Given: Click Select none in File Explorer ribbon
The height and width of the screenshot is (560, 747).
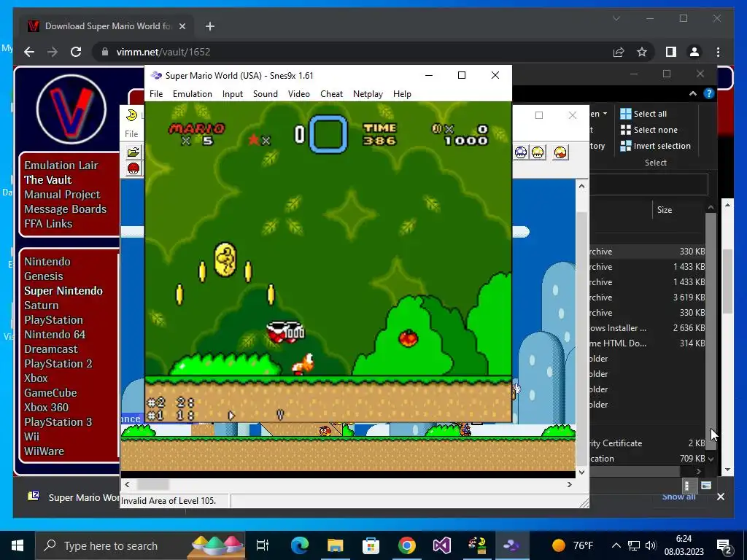Looking at the screenshot, I should pos(649,130).
